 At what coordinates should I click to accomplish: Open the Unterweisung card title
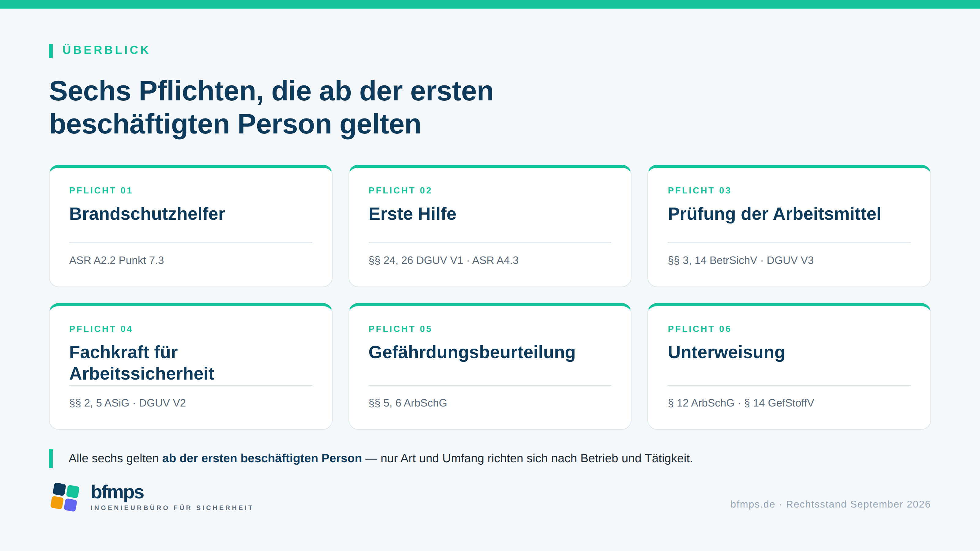pyautogui.click(x=726, y=353)
